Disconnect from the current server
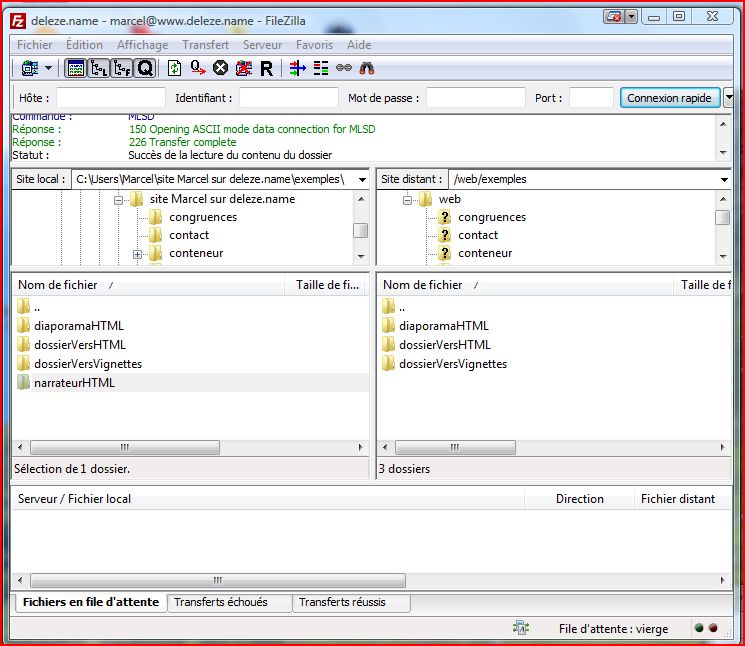 coord(244,68)
